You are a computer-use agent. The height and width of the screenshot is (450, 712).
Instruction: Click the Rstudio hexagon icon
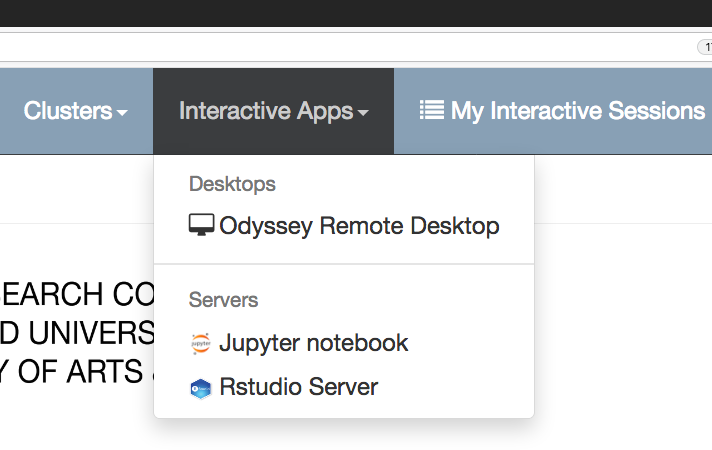[201, 389]
